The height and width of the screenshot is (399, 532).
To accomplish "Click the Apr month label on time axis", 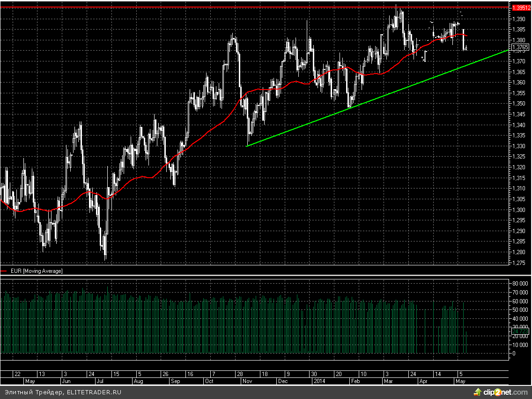I will pyautogui.click(x=423, y=381).
